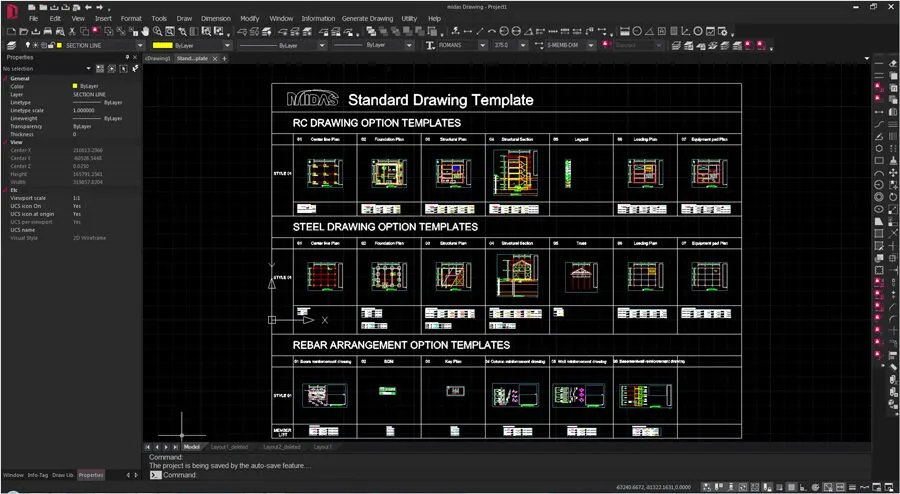900x494 pixels.
Task: Click the Zoom magnifier tool icon
Action: click(x=157, y=32)
